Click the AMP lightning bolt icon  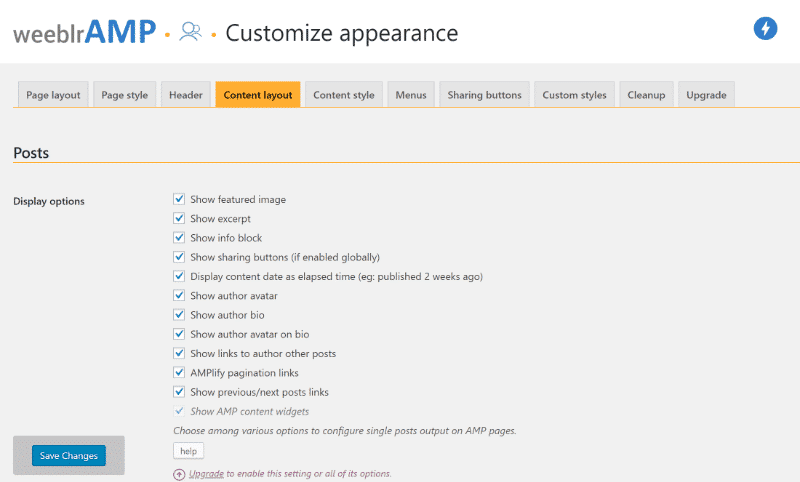tap(766, 29)
